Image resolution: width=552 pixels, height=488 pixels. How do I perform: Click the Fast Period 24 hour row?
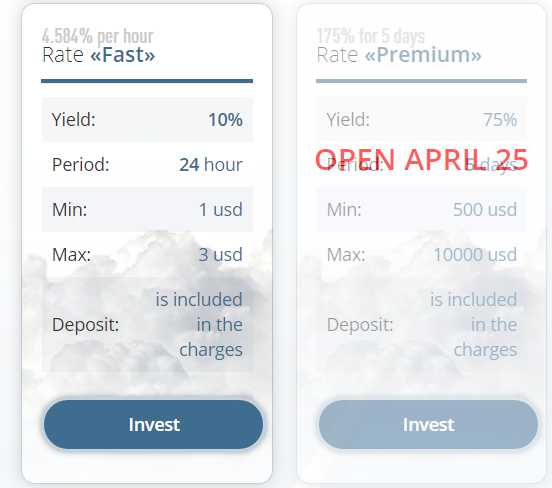[x=147, y=164]
